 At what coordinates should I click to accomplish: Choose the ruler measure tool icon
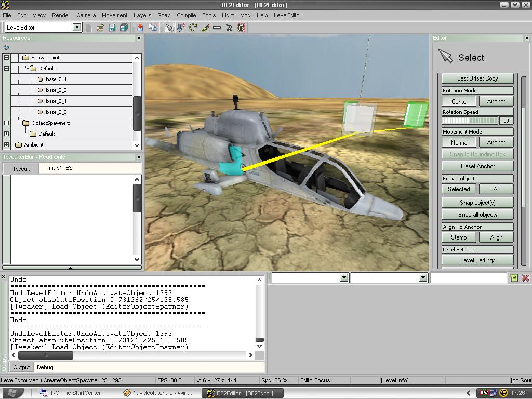[217, 28]
